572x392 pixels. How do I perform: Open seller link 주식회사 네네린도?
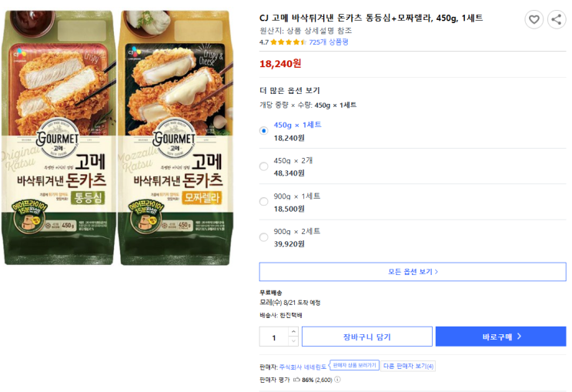click(x=303, y=367)
